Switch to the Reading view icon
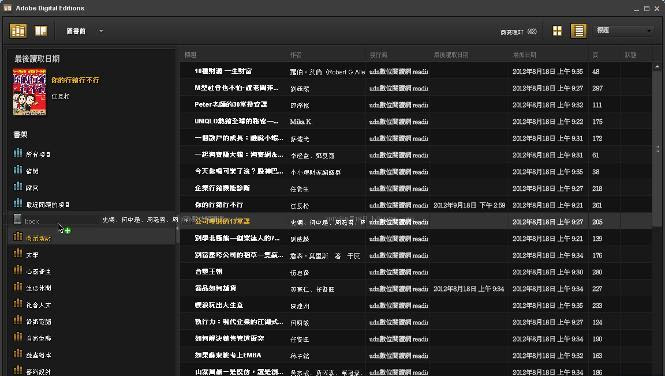665x376 pixels. click(41, 31)
